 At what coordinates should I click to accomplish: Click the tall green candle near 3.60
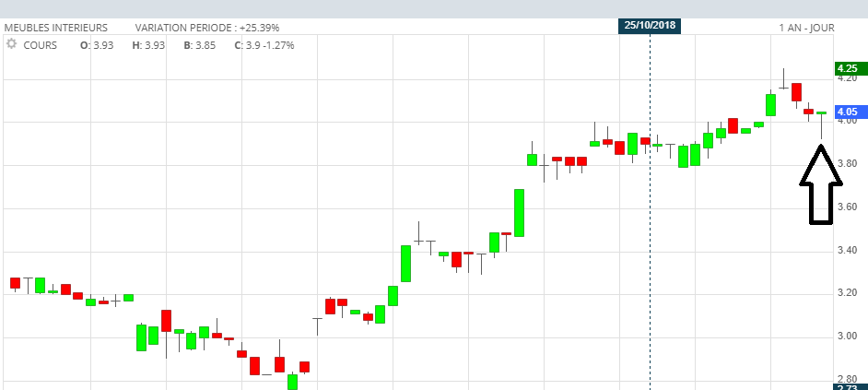(520, 213)
